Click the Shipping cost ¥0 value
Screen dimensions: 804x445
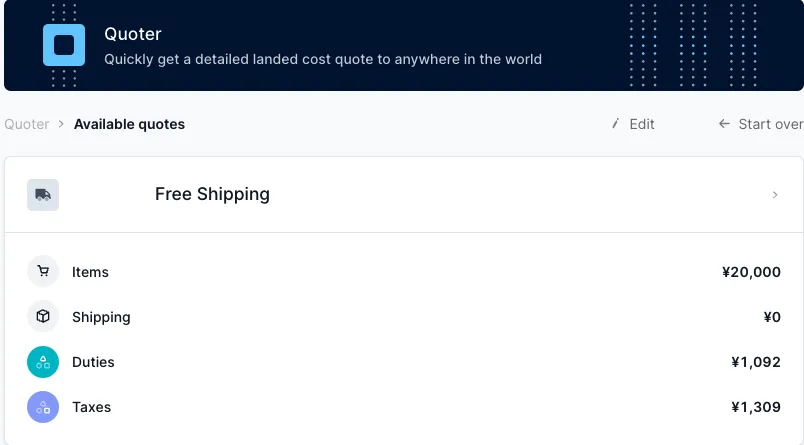pos(771,317)
